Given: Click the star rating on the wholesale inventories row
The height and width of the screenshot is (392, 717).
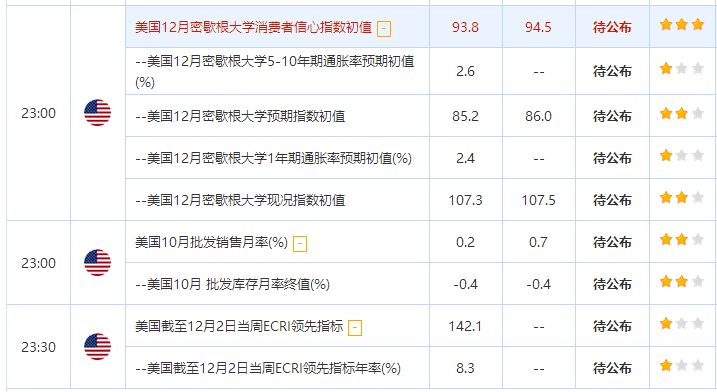Looking at the screenshot, I should [681, 281].
